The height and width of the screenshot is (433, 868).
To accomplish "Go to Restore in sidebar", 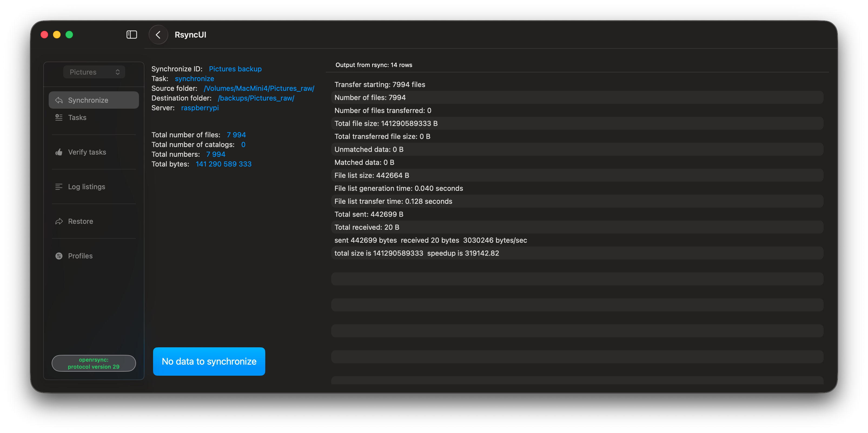I will [81, 221].
